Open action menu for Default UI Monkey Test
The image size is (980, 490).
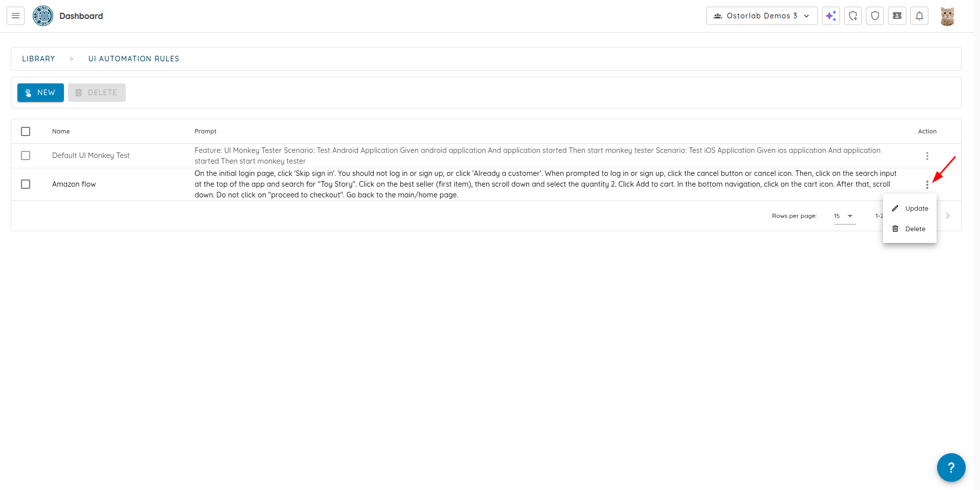[927, 155]
